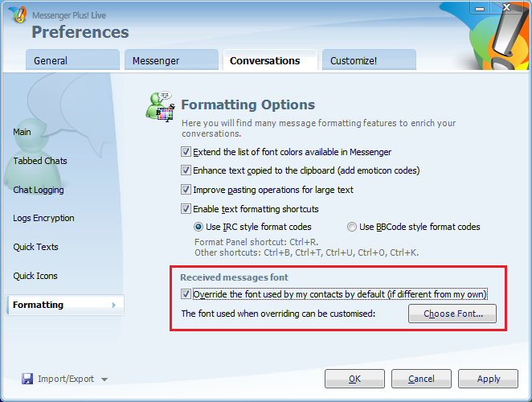Screen dimensions: 532x402
Task: Close the Preferences window
Action: click(x=505, y=6)
